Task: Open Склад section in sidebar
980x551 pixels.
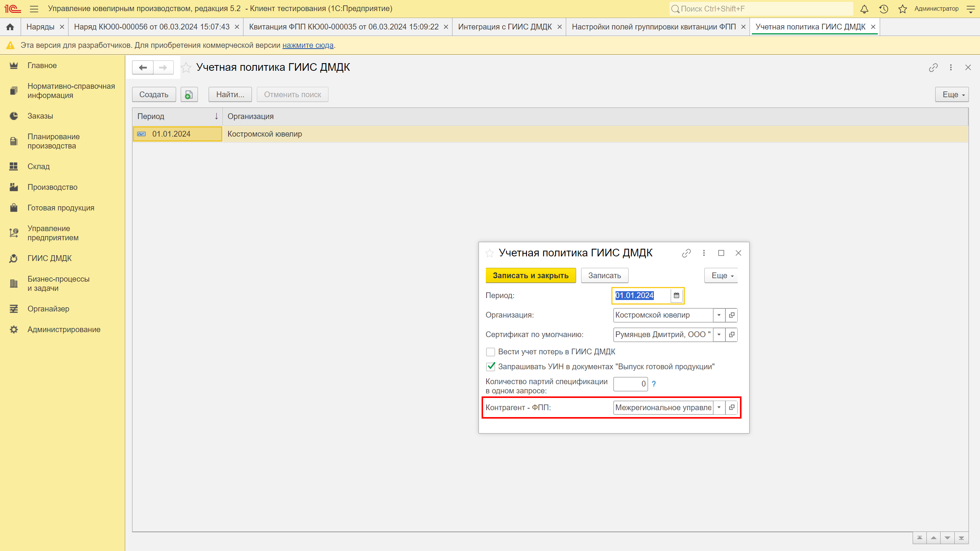Action: [62, 166]
